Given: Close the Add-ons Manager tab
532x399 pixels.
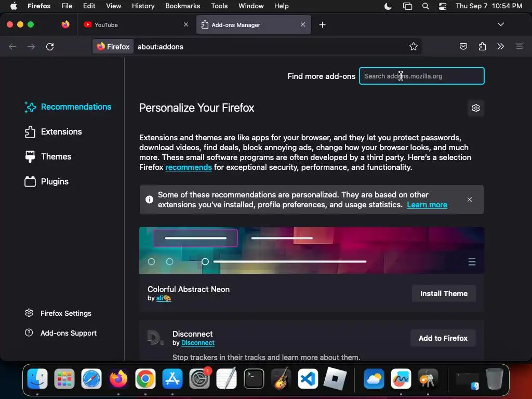Looking at the screenshot, I should (x=303, y=24).
